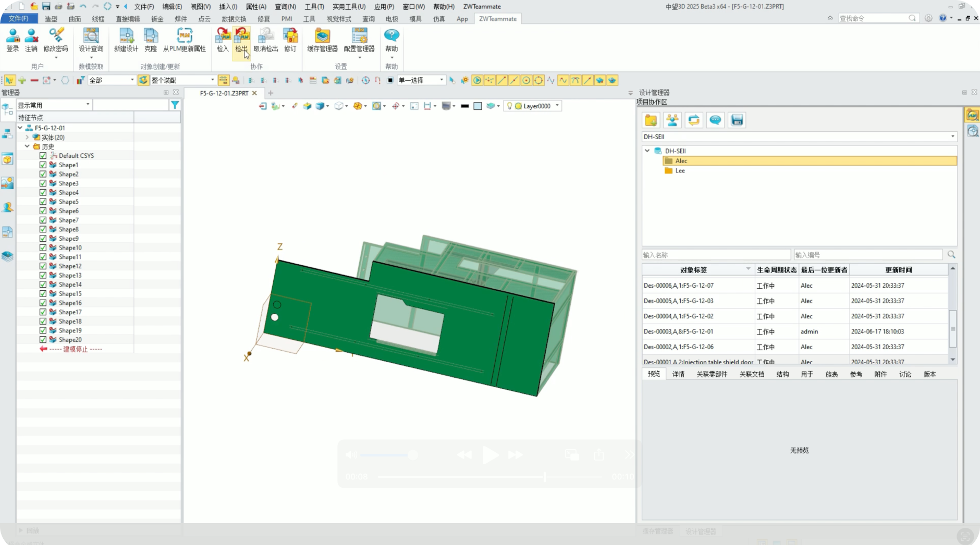
Task: Open the 全部 filter dropdown
Action: click(112, 80)
